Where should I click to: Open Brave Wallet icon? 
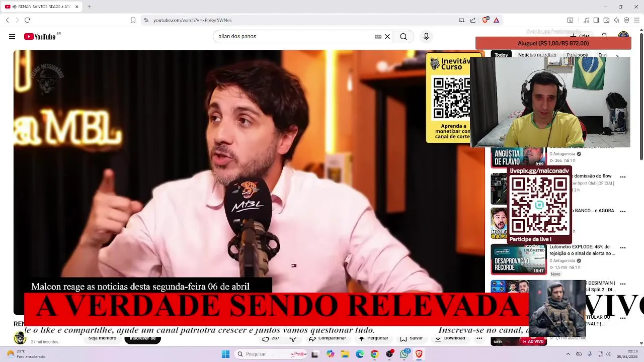(x=606, y=20)
